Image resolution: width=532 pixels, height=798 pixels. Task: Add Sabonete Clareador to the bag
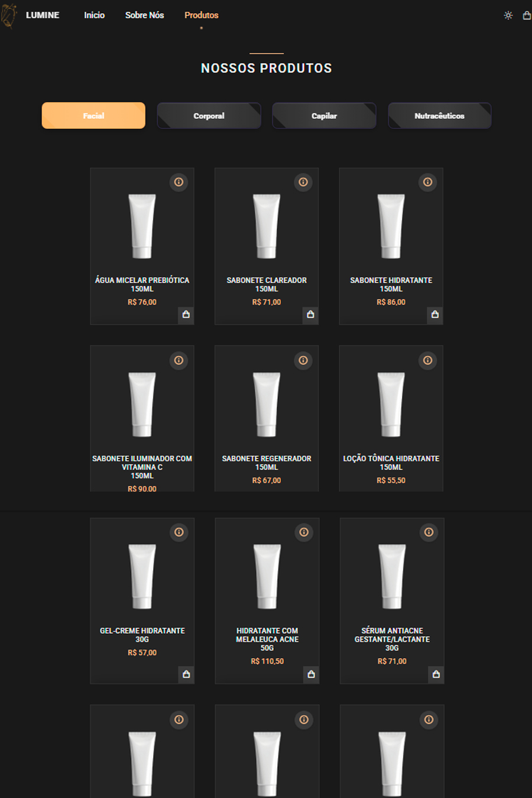[x=310, y=315]
